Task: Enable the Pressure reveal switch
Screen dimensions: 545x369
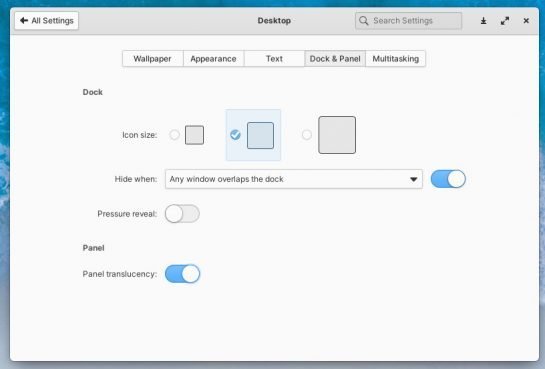Action: (x=182, y=214)
